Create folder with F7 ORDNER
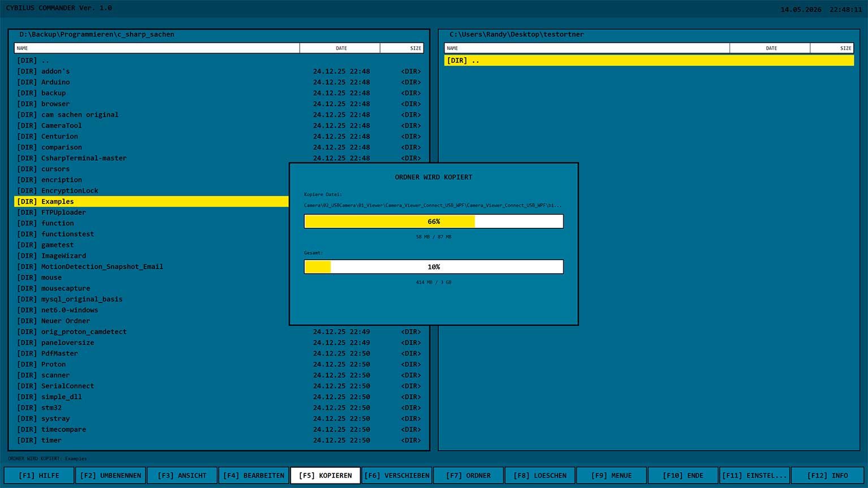The width and height of the screenshot is (868, 488). click(x=468, y=476)
